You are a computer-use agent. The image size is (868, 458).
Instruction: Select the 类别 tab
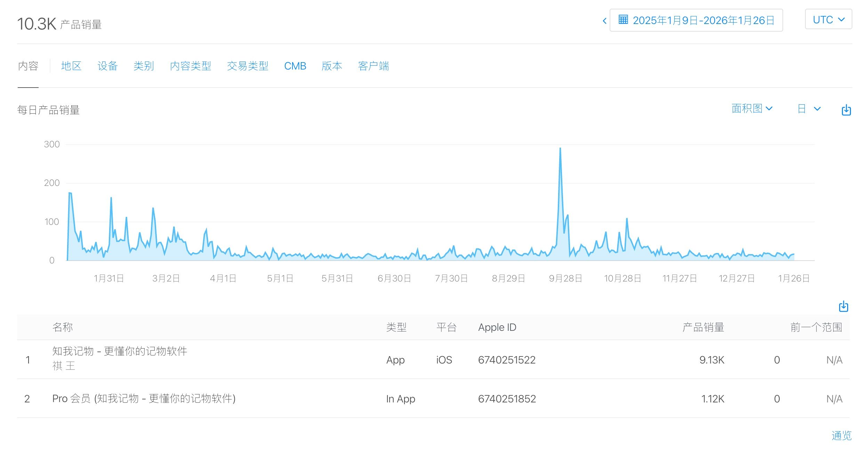144,66
